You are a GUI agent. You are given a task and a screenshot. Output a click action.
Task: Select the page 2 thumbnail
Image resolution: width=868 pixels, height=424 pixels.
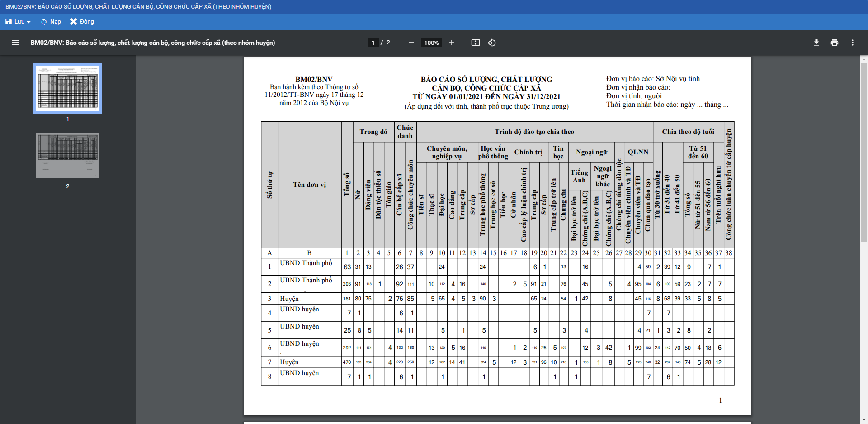(x=68, y=155)
